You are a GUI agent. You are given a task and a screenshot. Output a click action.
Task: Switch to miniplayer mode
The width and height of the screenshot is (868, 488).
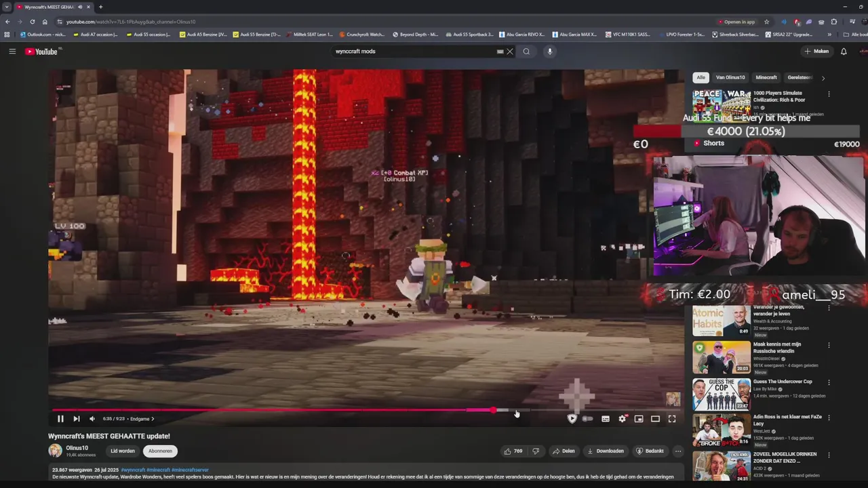click(639, 419)
